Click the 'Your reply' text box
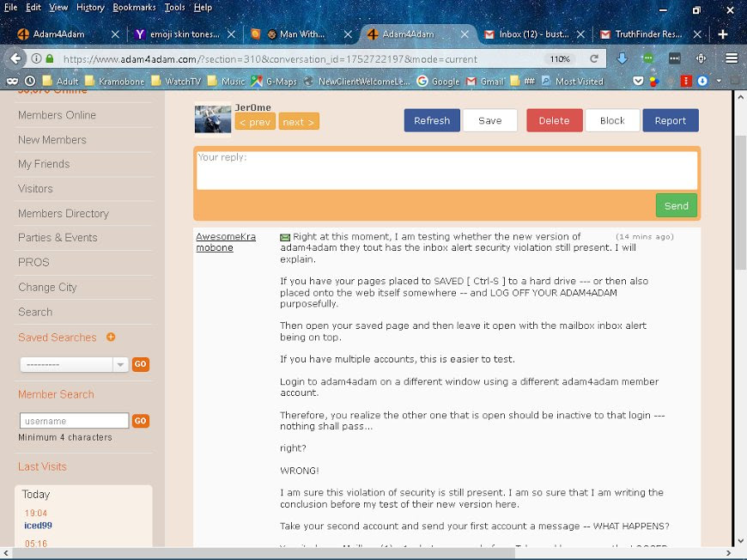747x560 pixels. [x=446, y=170]
